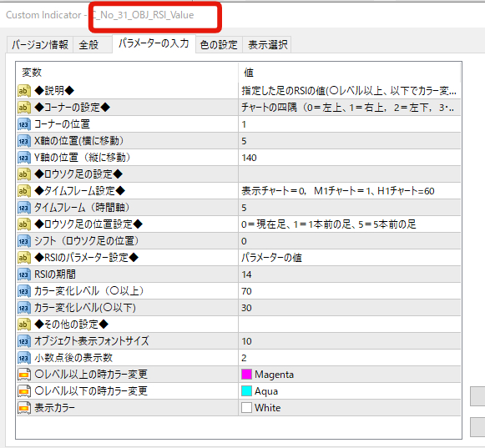Edit the RSIの期間 value 14

tap(350, 274)
